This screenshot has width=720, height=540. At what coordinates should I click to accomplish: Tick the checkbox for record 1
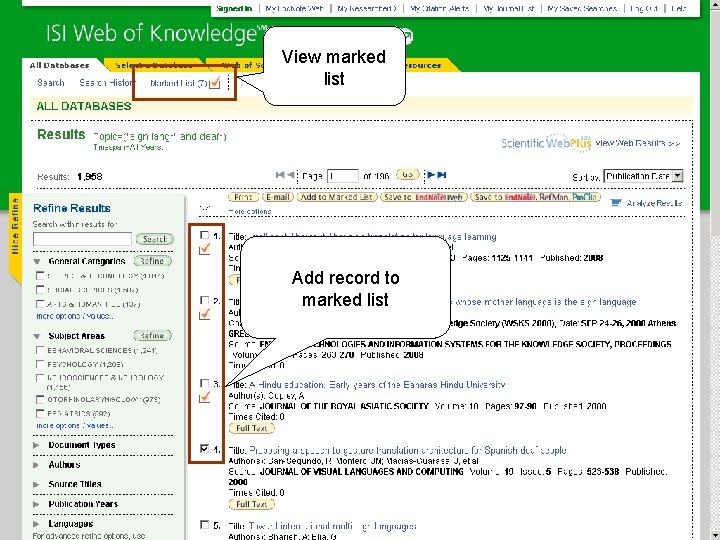tap(205, 236)
